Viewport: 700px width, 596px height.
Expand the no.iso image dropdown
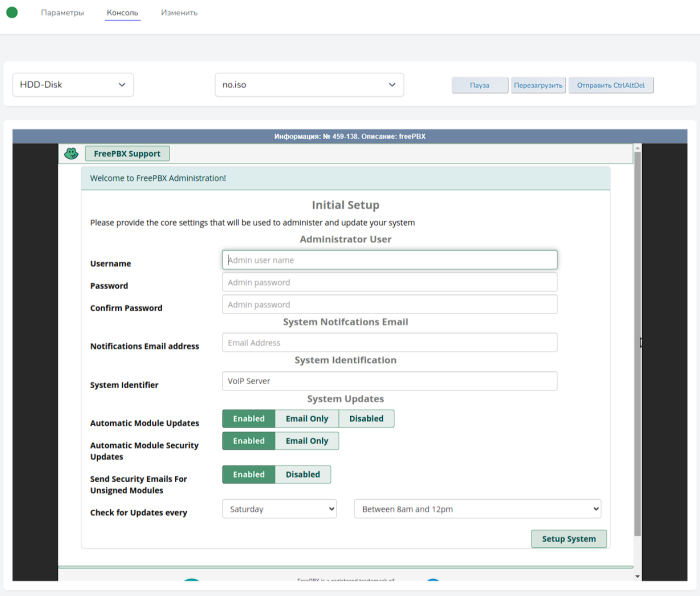coord(309,85)
